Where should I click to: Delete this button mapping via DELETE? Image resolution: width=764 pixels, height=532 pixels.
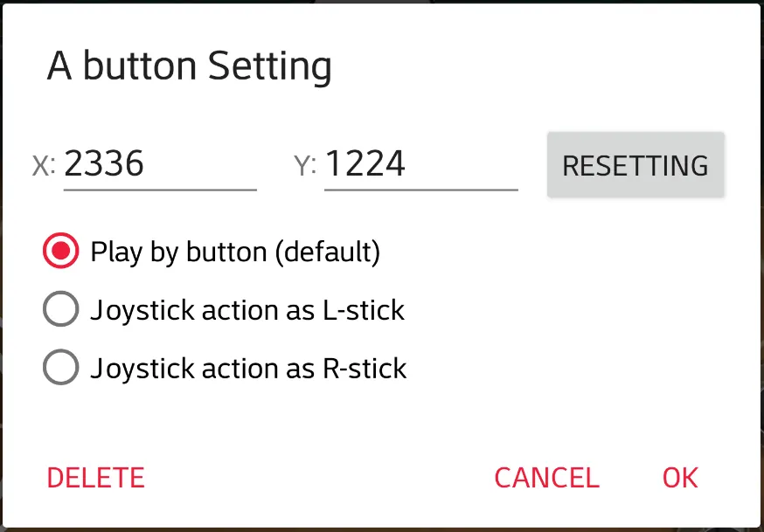coord(95,478)
